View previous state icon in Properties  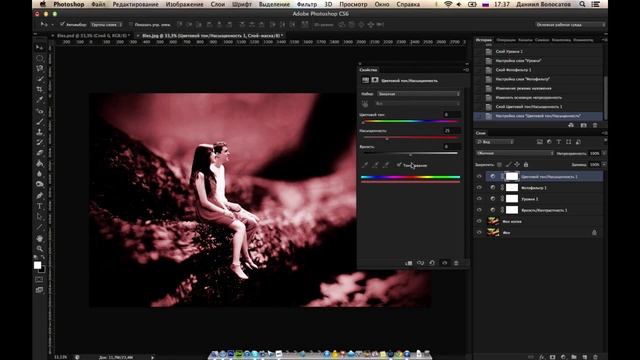click(x=420, y=263)
